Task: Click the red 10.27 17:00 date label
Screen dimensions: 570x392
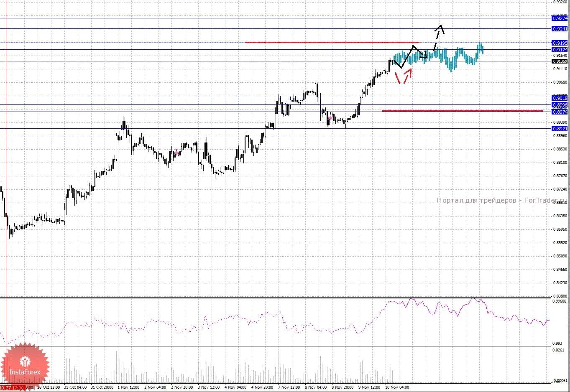Action: [12, 388]
